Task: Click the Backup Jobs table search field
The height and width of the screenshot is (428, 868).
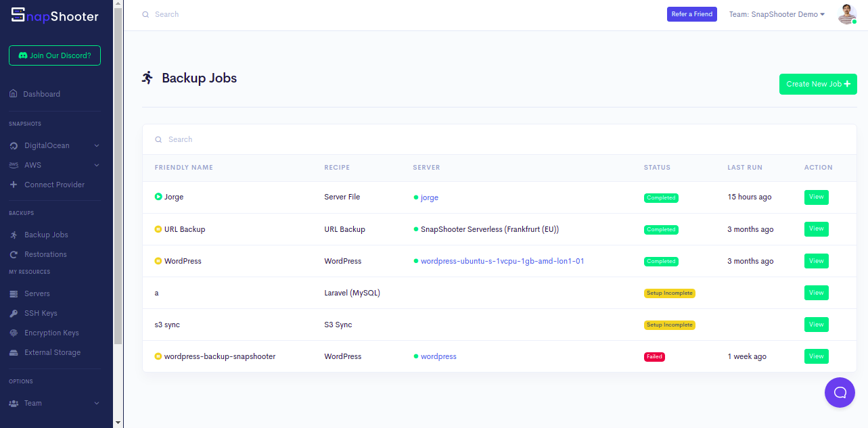Action: [501, 139]
